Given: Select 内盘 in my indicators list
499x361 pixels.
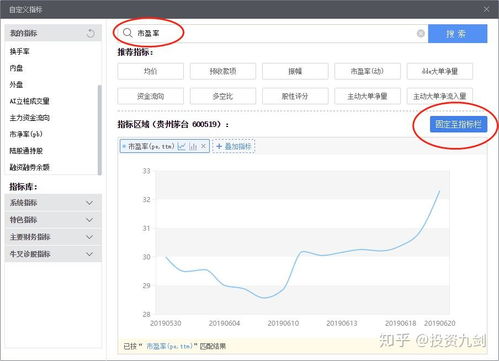Looking at the screenshot, I should click(16, 68).
